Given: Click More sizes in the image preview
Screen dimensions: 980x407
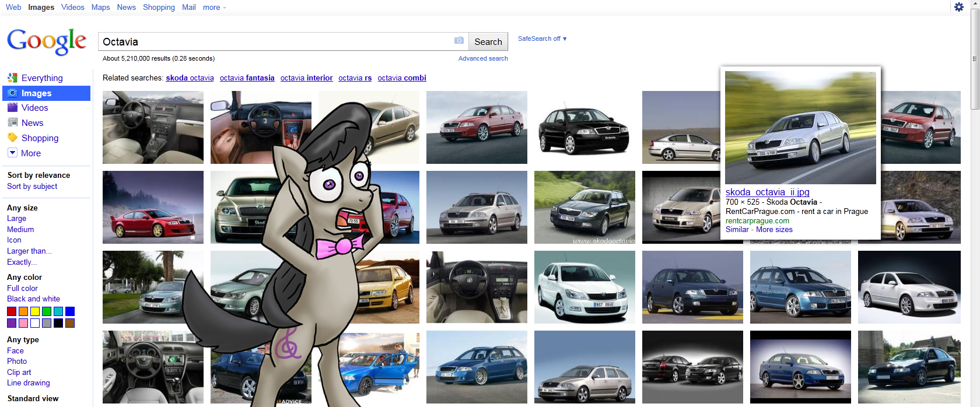Looking at the screenshot, I should pyautogui.click(x=774, y=229).
